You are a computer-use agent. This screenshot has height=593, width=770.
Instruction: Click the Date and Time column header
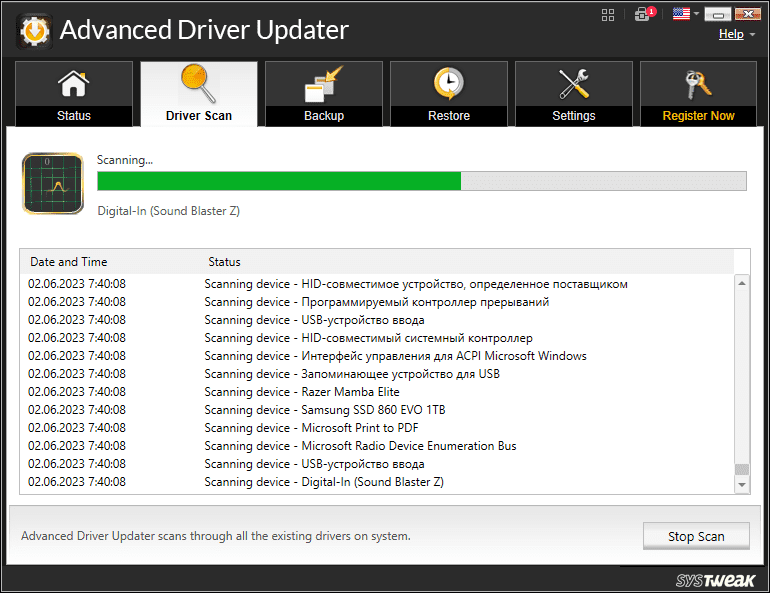69,262
